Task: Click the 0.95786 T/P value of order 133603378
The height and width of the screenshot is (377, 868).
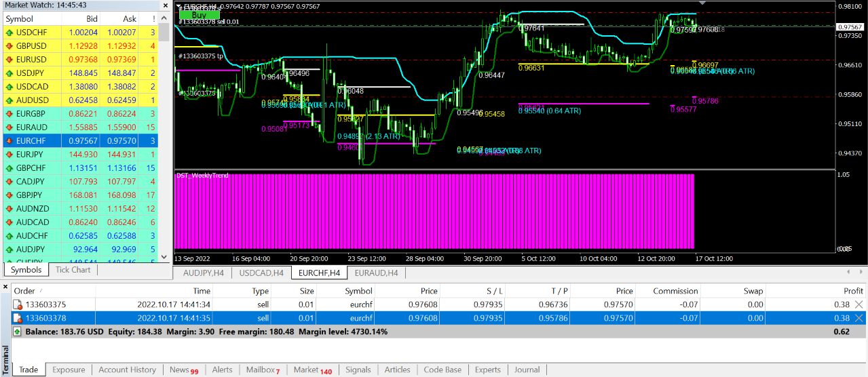Action: pos(559,318)
